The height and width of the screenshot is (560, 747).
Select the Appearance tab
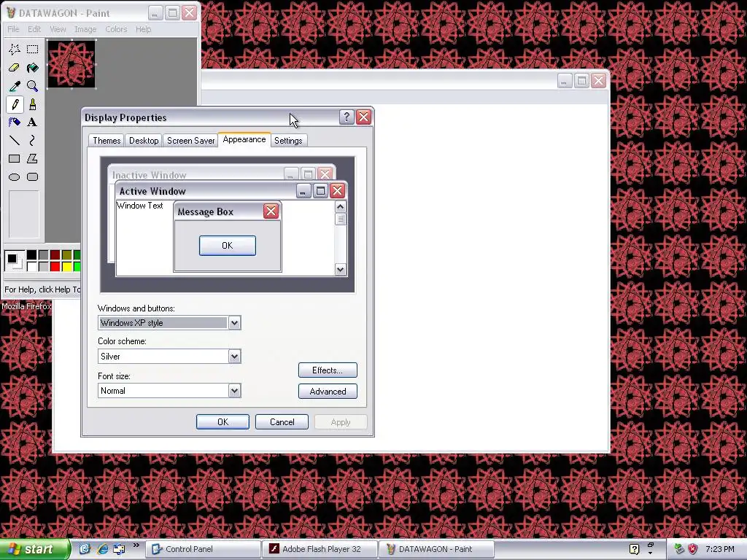(x=244, y=139)
